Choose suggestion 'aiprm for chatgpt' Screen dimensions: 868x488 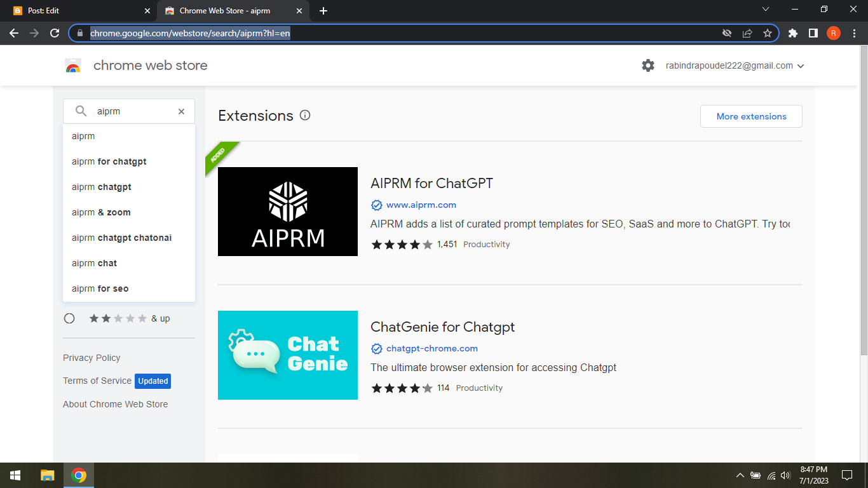point(129,161)
